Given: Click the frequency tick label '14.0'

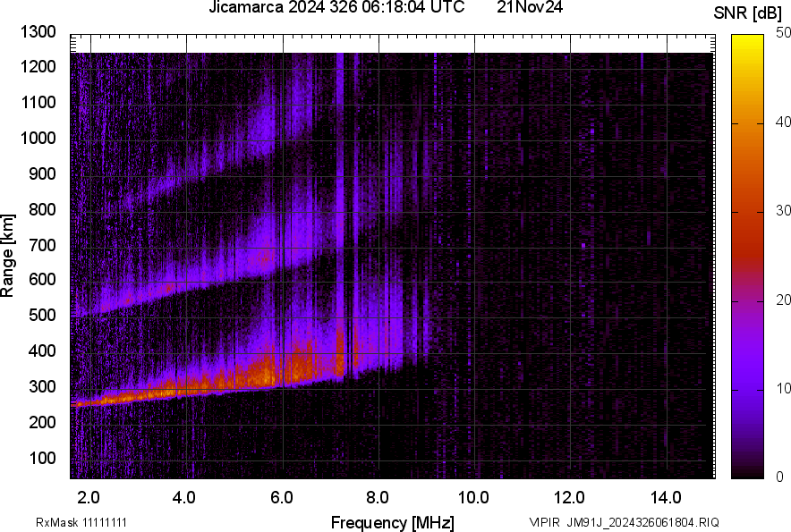Looking at the screenshot, I should (x=666, y=497).
